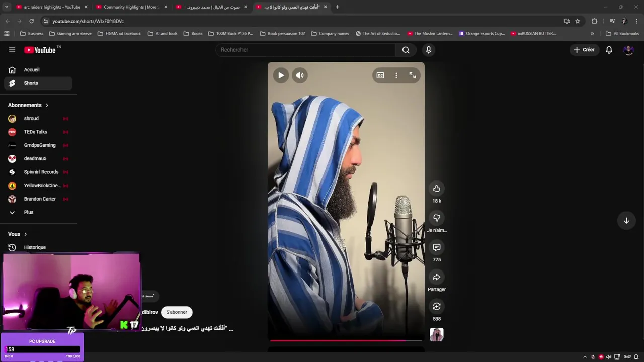Open a new browser tab
Viewport: 644px width, 362px height.
coord(337,7)
